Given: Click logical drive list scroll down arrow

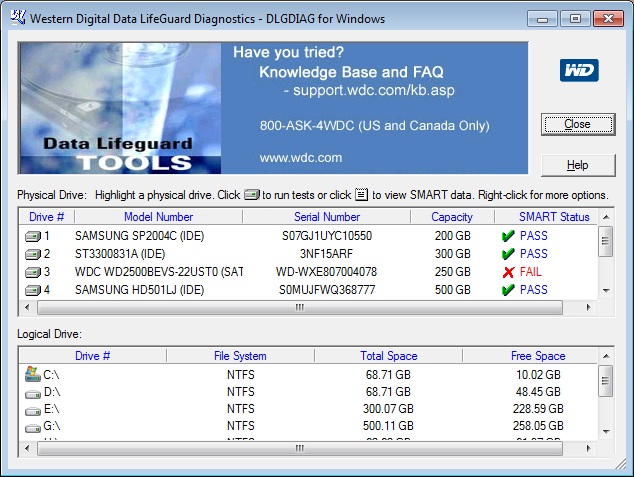Looking at the screenshot, I should 606,431.
